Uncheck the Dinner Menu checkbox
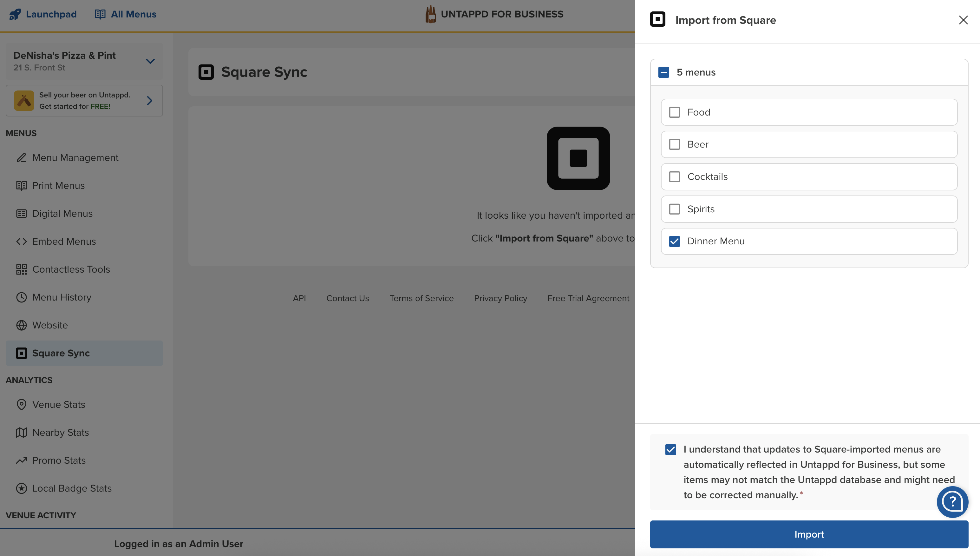Image resolution: width=980 pixels, height=556 pixels. point(674,241)
